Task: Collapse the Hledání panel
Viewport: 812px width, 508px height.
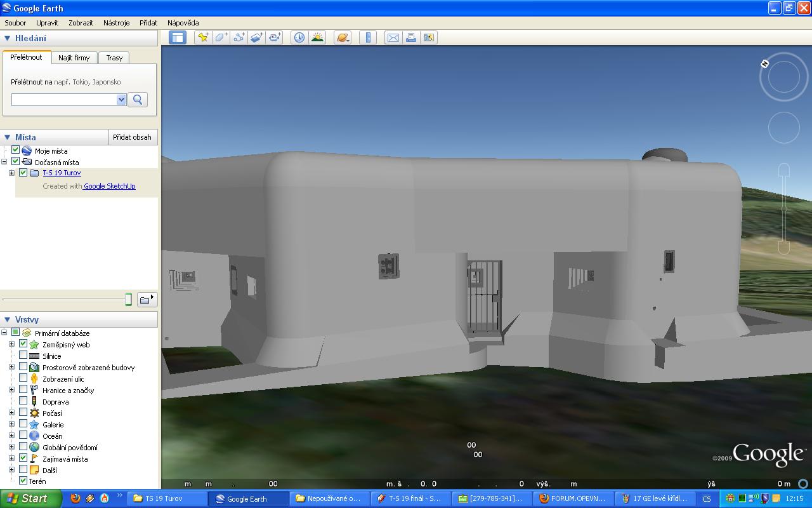Action: point(8,38)
